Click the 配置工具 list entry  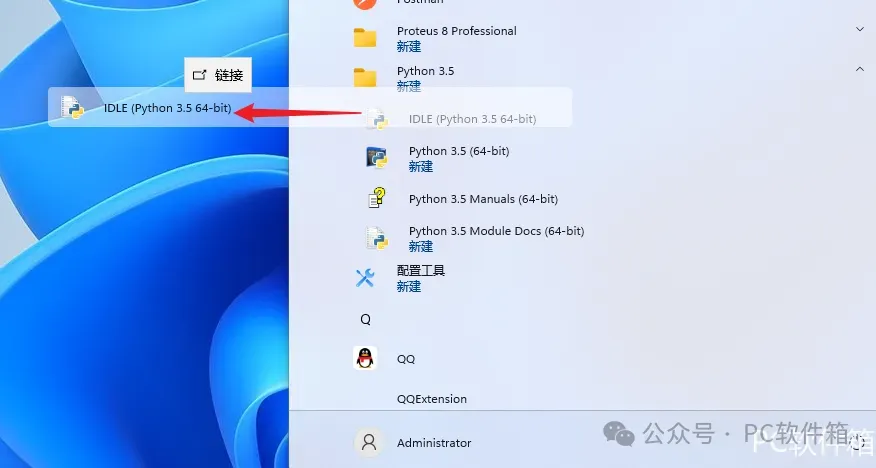(421, 271)
